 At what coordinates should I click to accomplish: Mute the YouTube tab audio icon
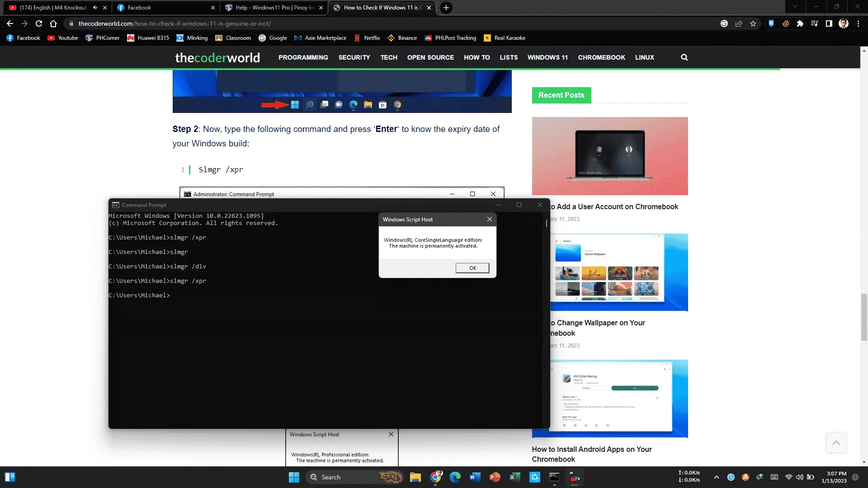[95, 8]
